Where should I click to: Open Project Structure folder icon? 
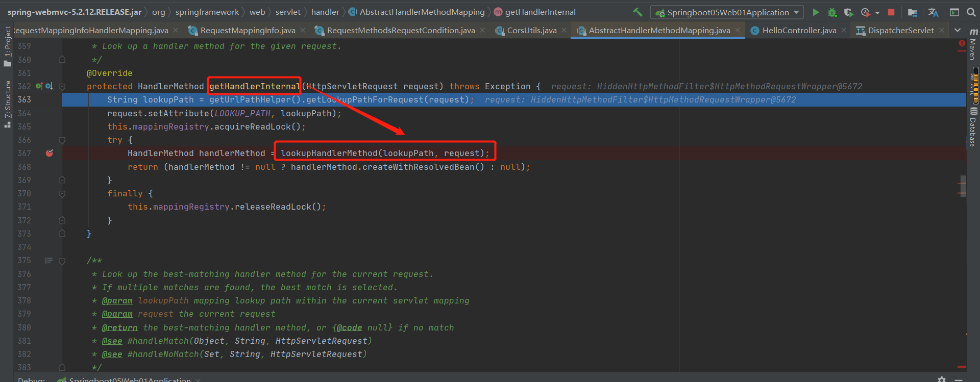[x=913, y=12]
